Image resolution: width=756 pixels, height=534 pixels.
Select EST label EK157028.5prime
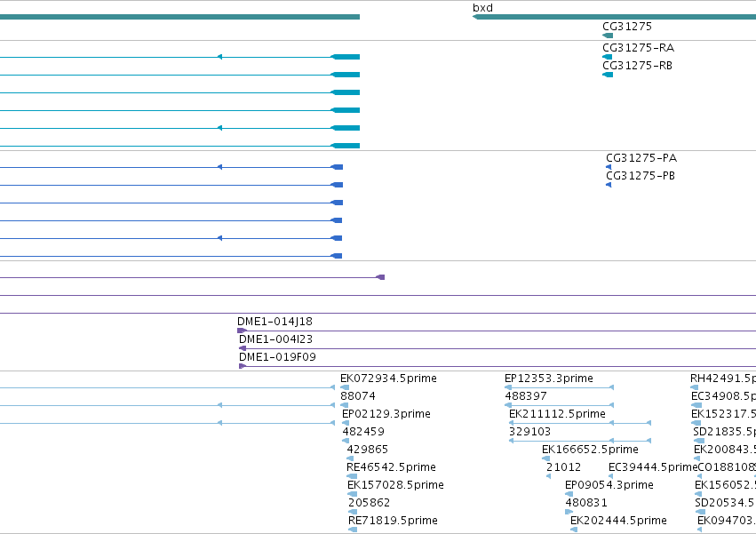[x=395, y=485]
